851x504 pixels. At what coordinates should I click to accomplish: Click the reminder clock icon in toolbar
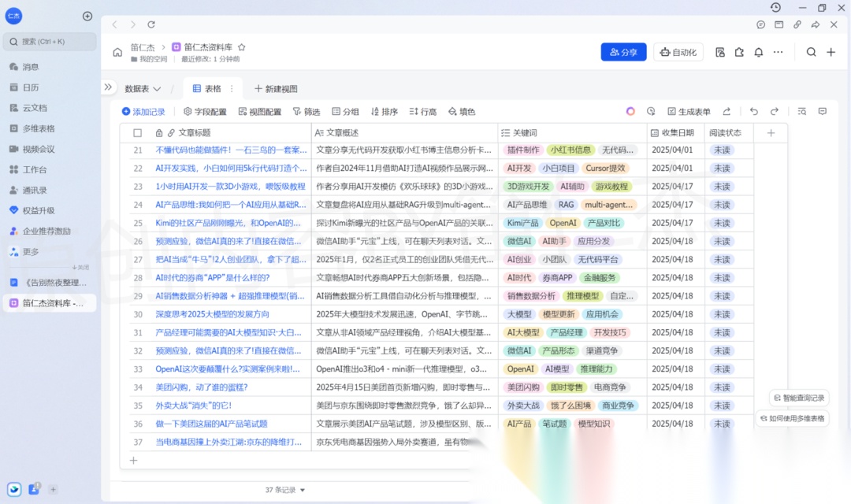(x=651, y=111)
